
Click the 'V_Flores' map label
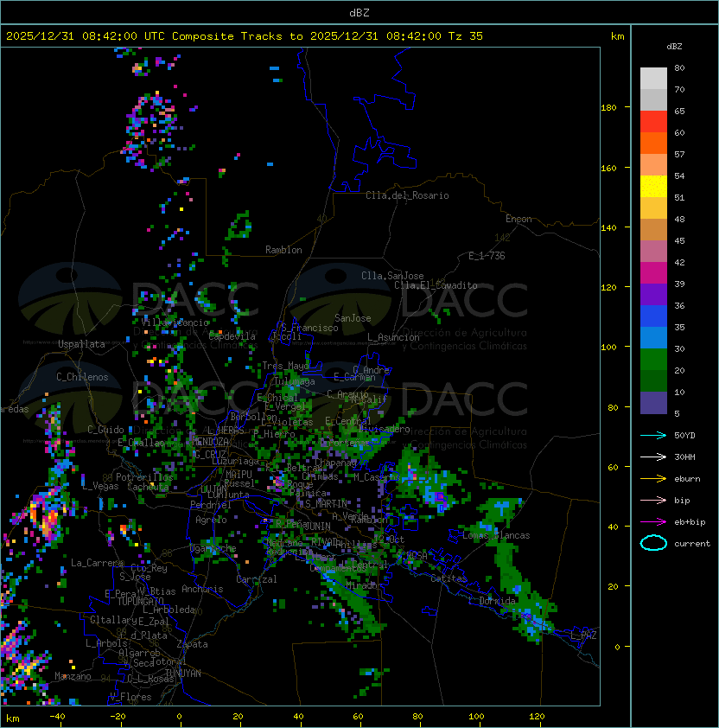click(x=130, y=698)
